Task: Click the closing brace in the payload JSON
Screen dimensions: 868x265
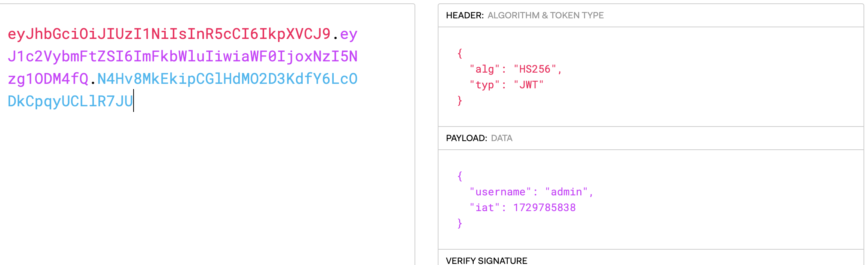Action: 460,223
